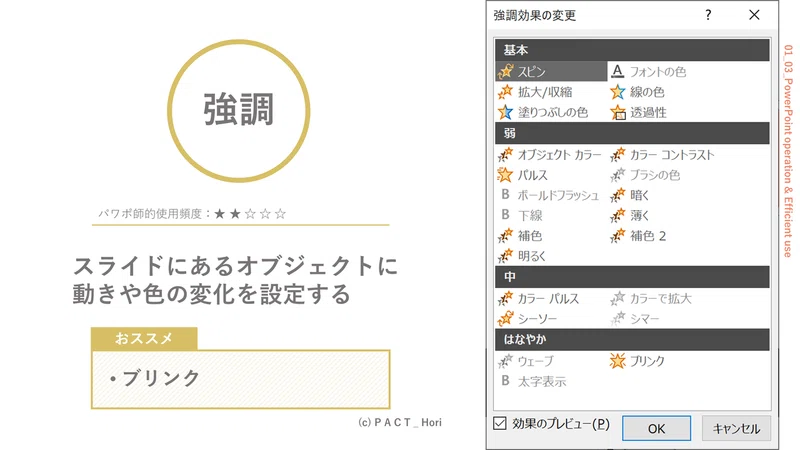The width and height of the screenshot is (800, 450).
Task: Click the 基本 category header
Action: 632,50
